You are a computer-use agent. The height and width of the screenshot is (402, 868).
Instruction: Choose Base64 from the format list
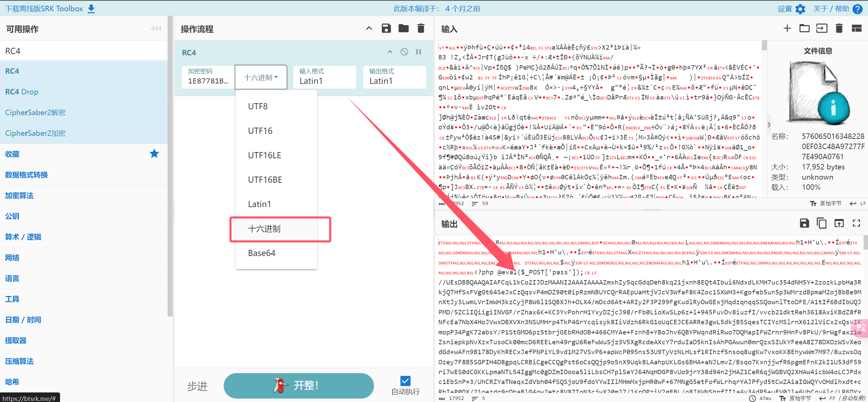[262, 253]
